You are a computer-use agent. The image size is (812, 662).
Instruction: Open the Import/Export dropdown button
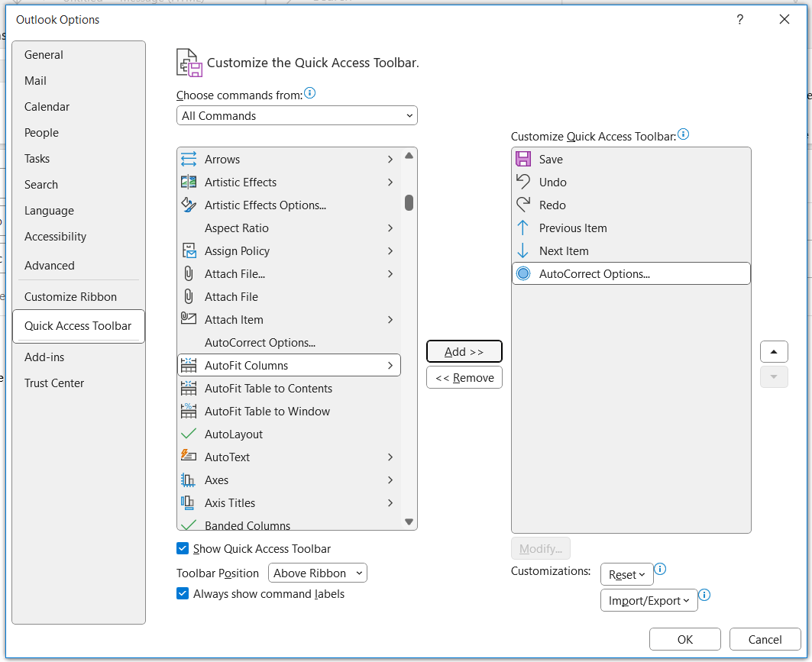point(649,600)
